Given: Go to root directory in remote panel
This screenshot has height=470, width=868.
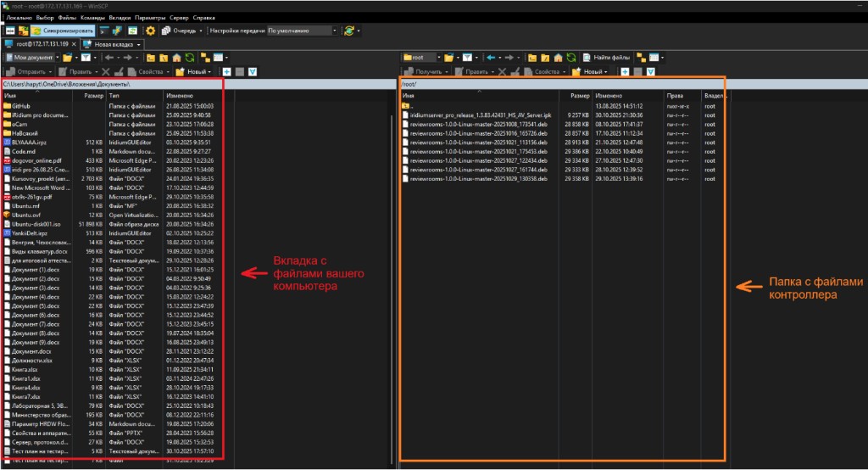Looking at the screenshot, I should (x=545, y=58).
